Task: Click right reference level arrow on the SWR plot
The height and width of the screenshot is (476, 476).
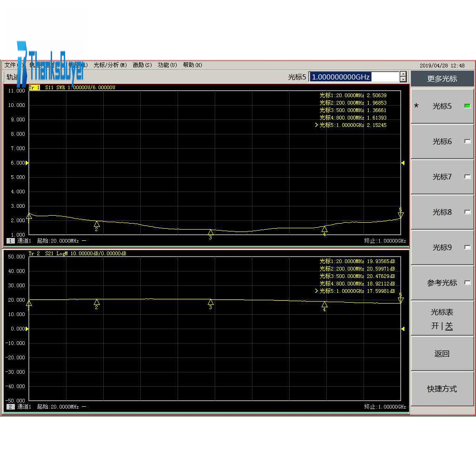Action: (403, 163)
